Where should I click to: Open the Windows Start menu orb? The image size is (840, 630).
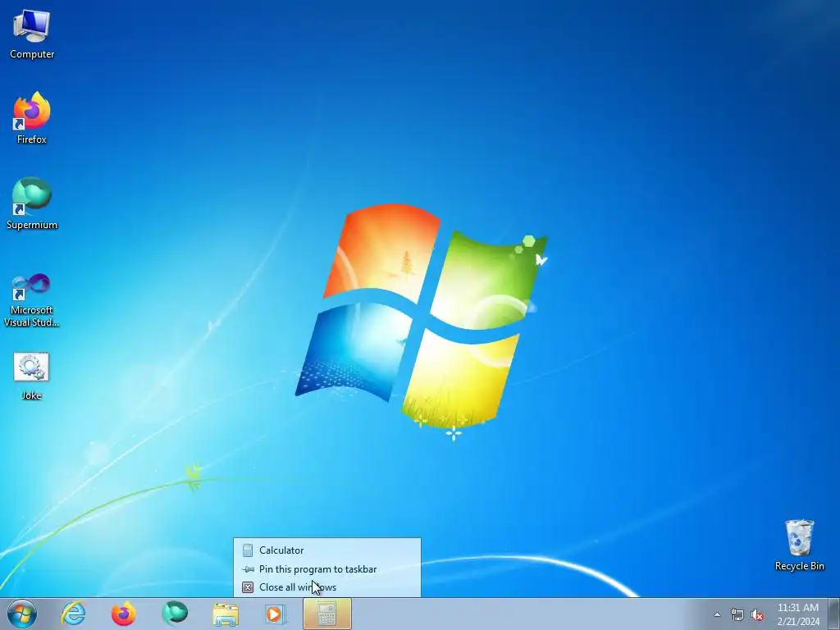tap(22, 614)
